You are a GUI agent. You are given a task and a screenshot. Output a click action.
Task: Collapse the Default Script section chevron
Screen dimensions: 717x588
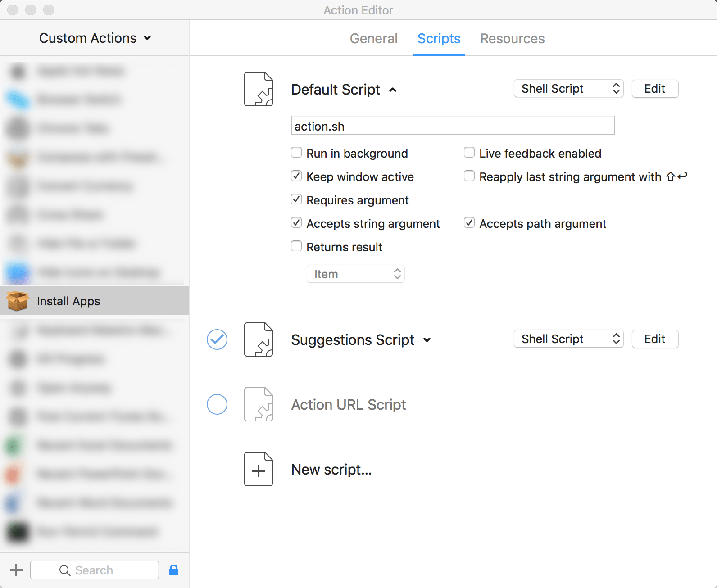[x=393, y=90]
